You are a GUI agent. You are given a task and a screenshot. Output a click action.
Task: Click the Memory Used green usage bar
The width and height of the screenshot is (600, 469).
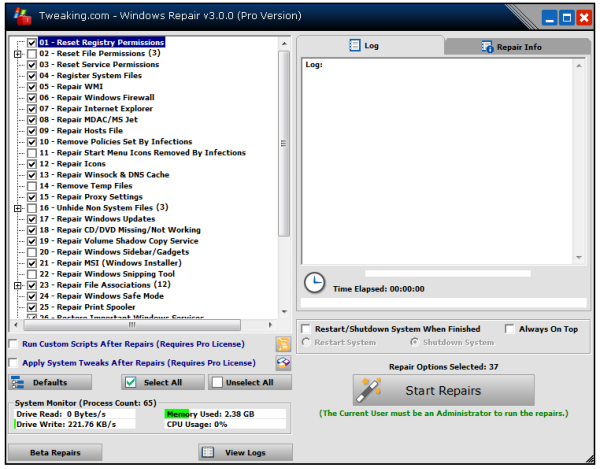[177, 414]
